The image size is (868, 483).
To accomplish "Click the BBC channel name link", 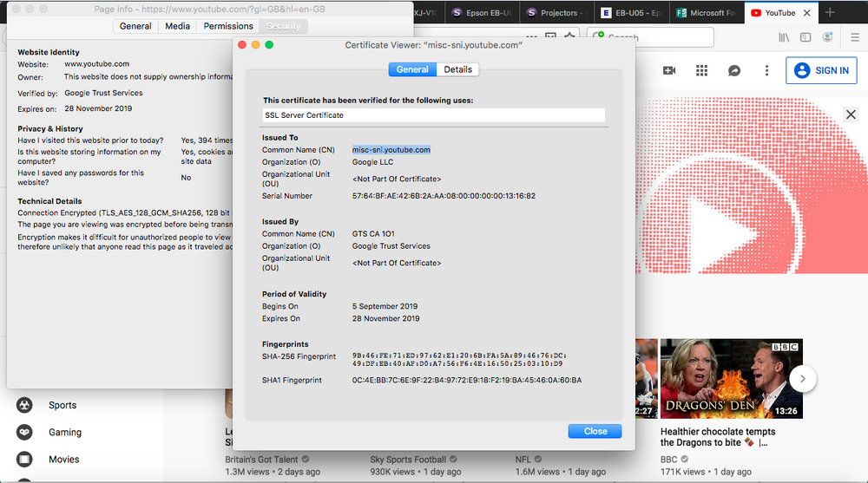I will (668, 460).
